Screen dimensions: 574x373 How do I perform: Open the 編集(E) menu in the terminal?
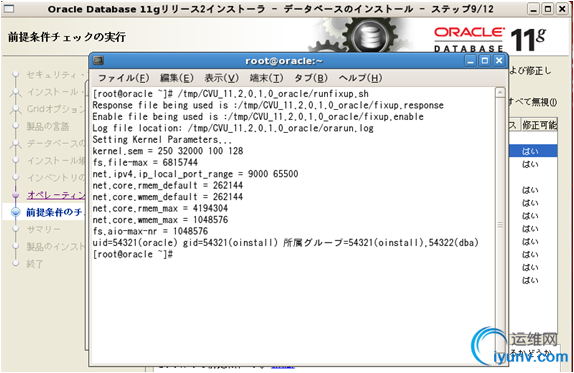click(x=176, y=78)
